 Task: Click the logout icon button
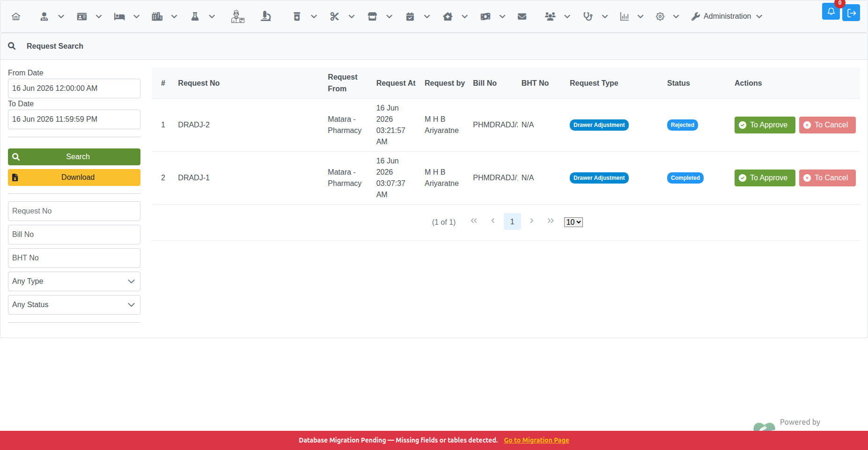tap(852, 13)
